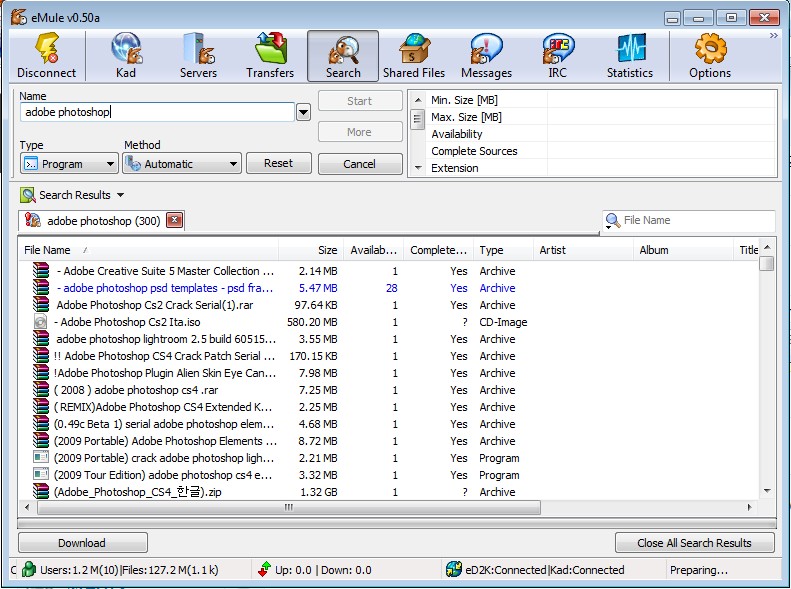Open the Shared Files panel

(x=414, y=56)
